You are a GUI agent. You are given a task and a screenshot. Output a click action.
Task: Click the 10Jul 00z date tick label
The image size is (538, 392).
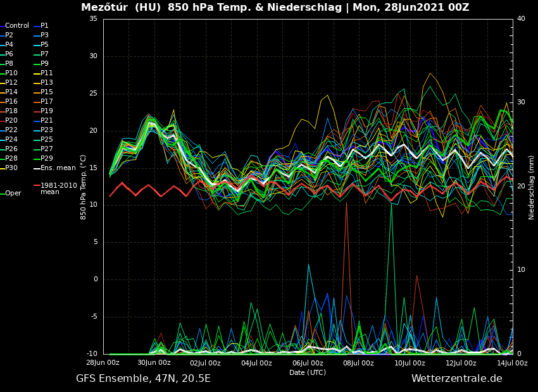(410, 363)
